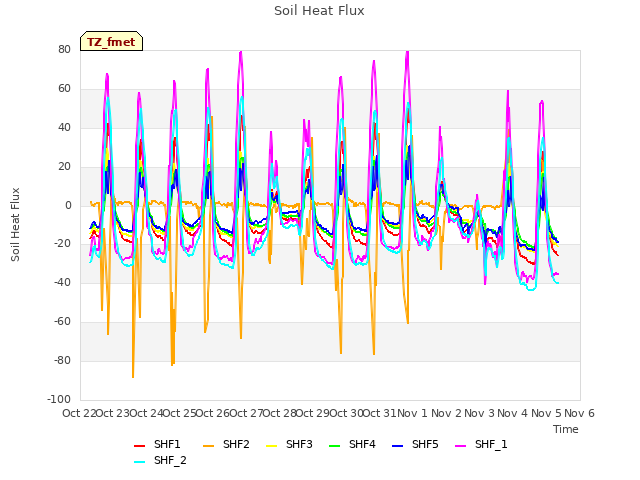Click the yellow SHF3 legend swatch
The height and width of the screenshot is (480, 640).
271,446
